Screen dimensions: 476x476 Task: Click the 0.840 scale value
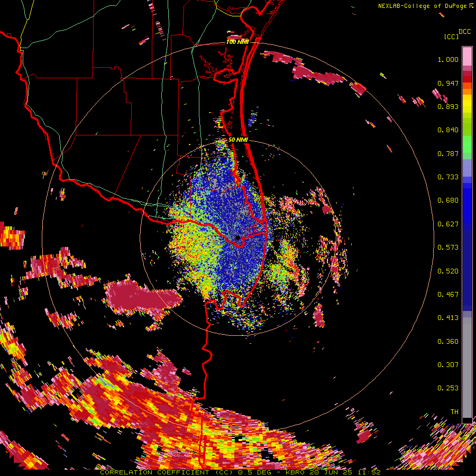pos(448,130)
